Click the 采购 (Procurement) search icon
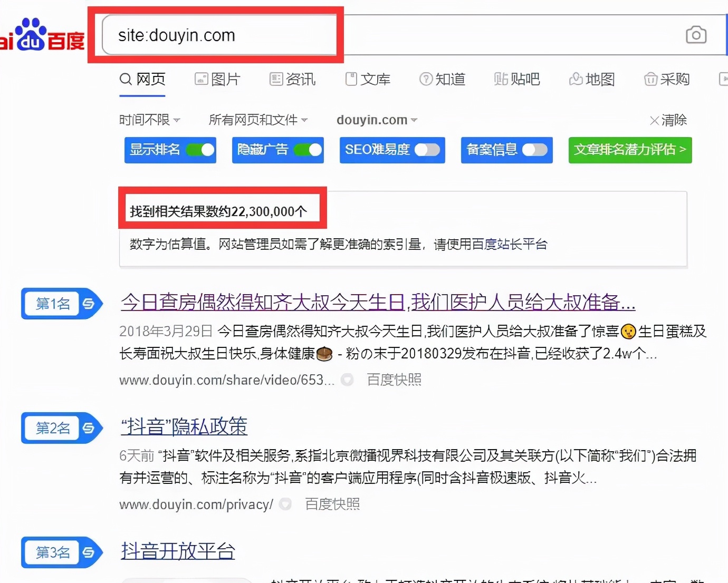 pyautogui.click(x=651, y=79)
